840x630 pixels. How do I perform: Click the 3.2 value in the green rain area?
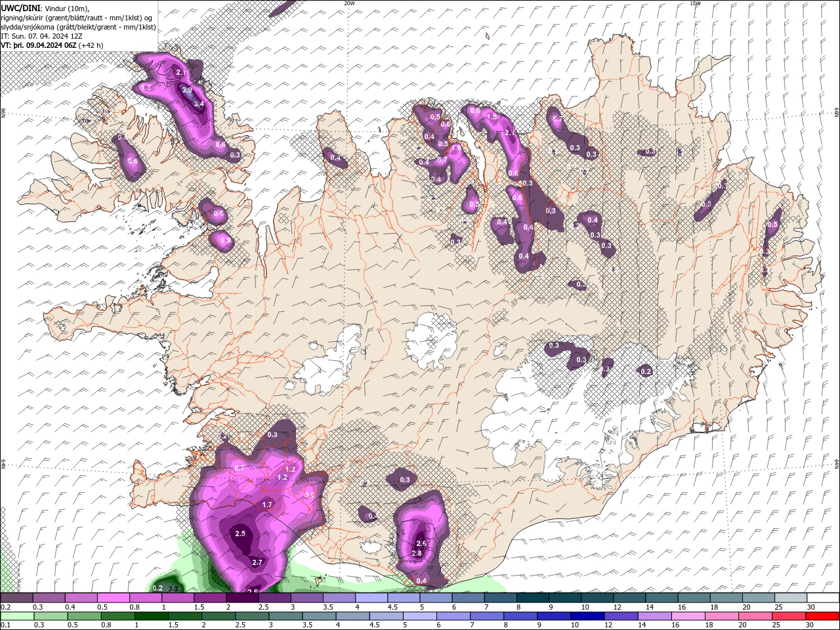coord(174,589)
